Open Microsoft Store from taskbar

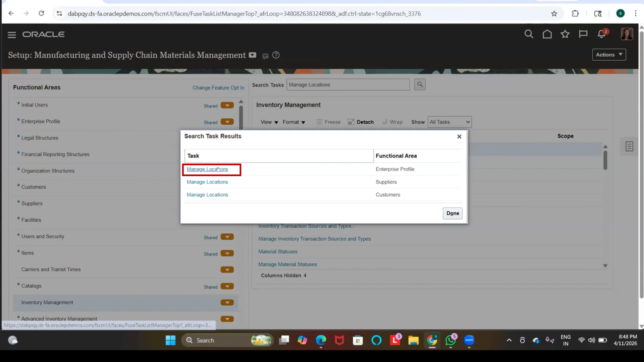tap(358, 340)
